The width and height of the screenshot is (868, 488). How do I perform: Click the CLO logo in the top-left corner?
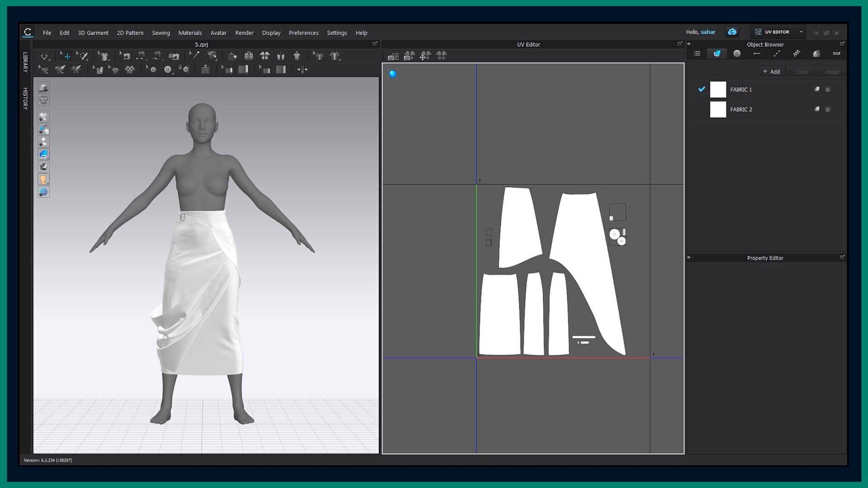[x=28, y=32]
